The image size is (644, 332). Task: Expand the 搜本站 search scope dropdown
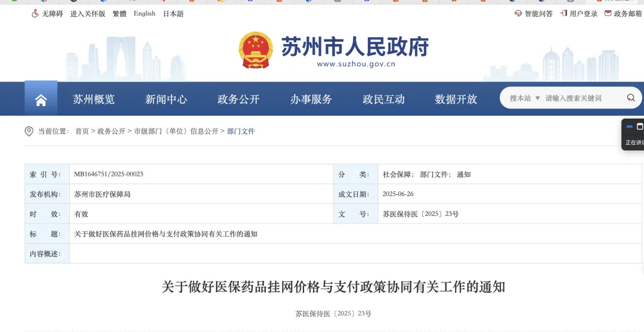[525, 98]
